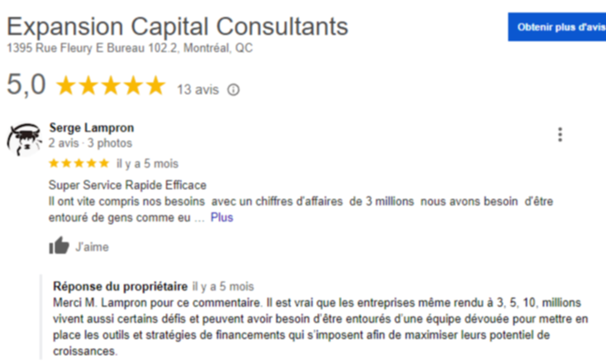Open the Serge Lampron reviewer name link
This screenshot has width=606, height=364.
tap(91, 128)
